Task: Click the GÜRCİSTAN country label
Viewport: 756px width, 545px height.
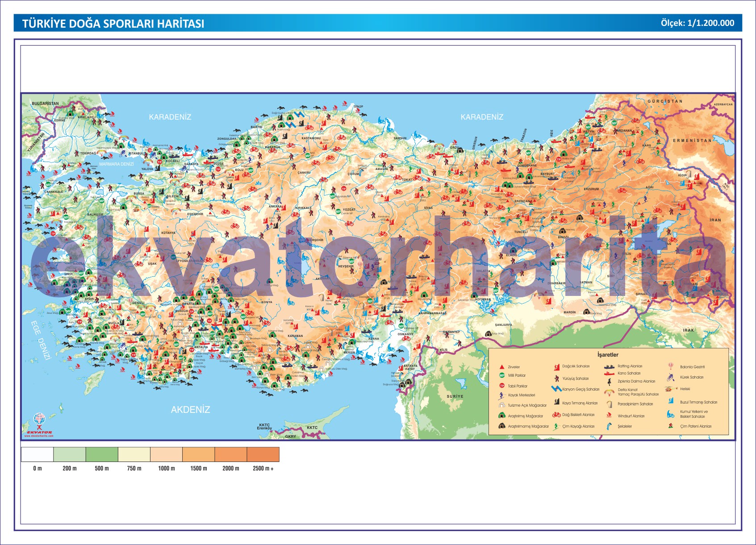Action: pos(665,101)
